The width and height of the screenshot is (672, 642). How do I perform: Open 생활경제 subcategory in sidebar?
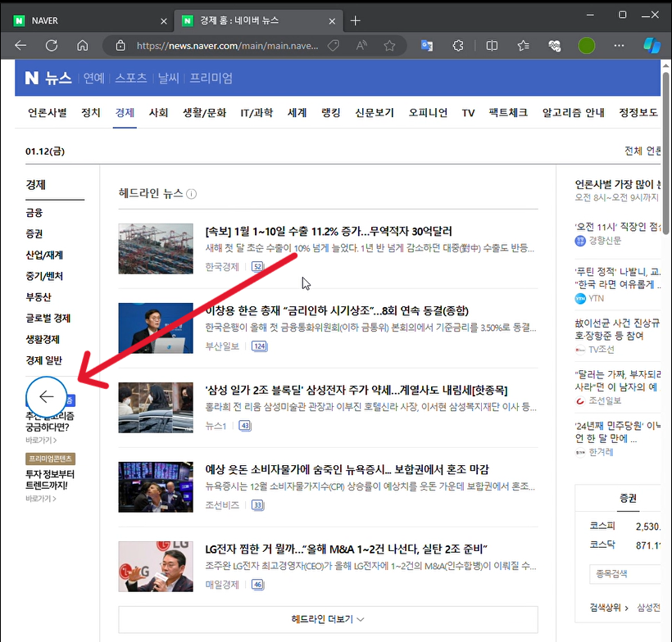[43, 339]
